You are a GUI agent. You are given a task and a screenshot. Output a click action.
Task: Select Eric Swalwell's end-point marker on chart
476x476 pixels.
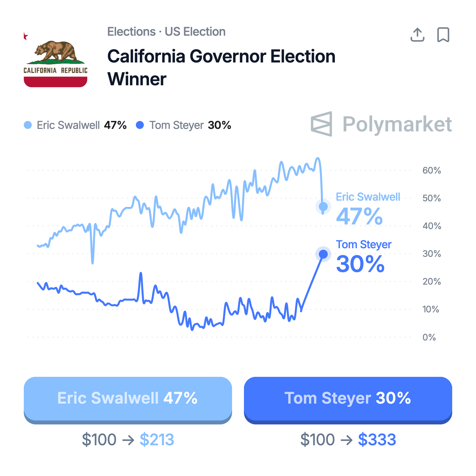pyautogui.click(x=323, y=207)
